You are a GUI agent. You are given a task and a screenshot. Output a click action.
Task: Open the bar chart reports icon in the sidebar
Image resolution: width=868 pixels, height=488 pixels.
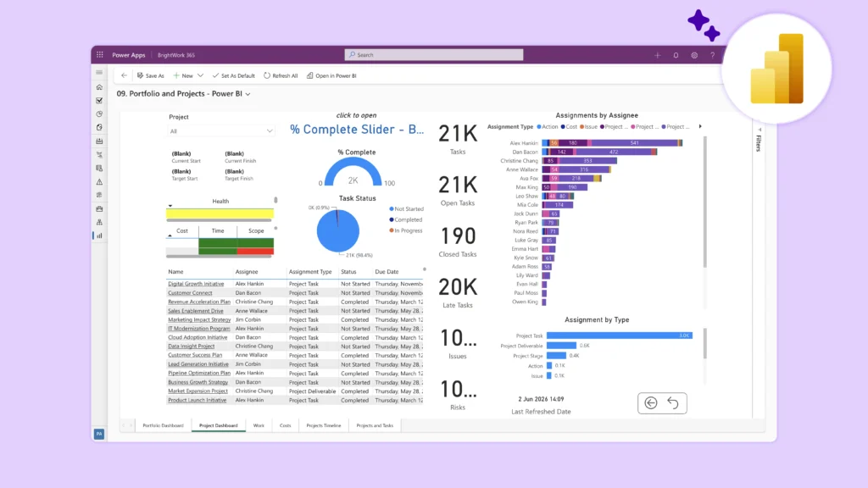click(x=100, y=236)
